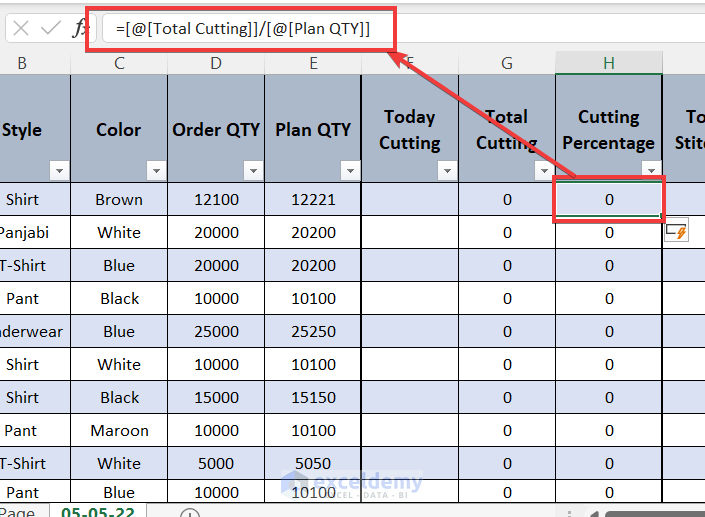Open the Style column filter dropdown
Viewport: 705px width, 517px height.
pyautogui.click(x=58, y=171)
